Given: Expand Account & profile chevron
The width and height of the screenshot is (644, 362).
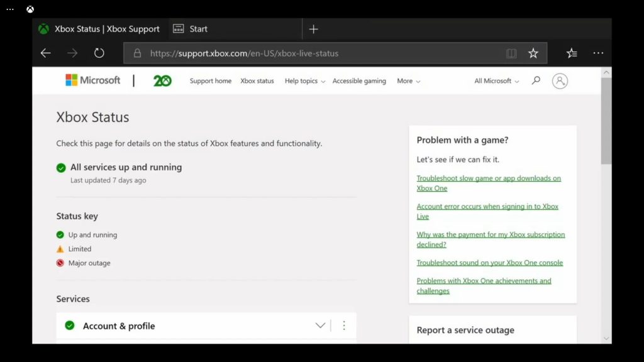Looking at the screenshot, I should (x=320, y=326).
